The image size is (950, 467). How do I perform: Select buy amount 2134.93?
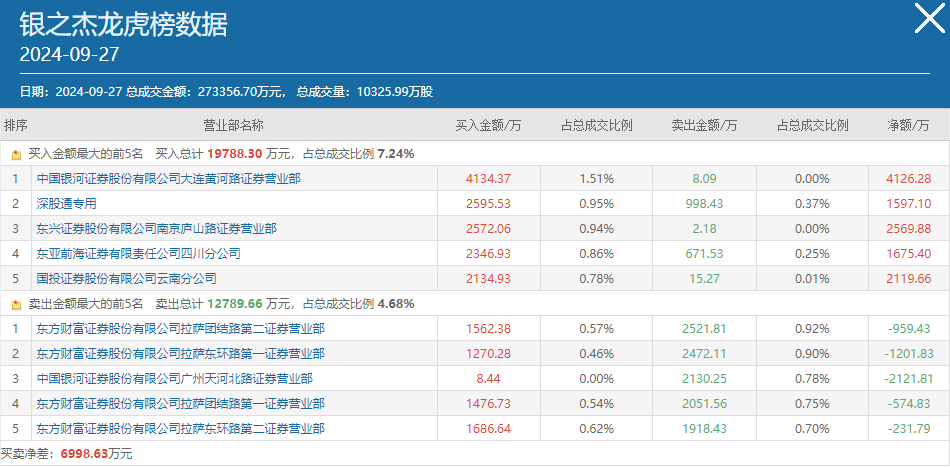pyautogui.click(x=488, y=279)
